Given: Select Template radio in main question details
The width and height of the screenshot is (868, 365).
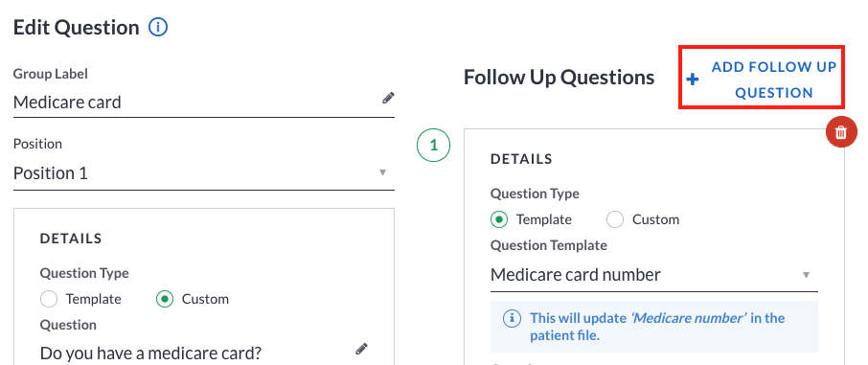Looking at the screenshot, I should click(49, 299).
